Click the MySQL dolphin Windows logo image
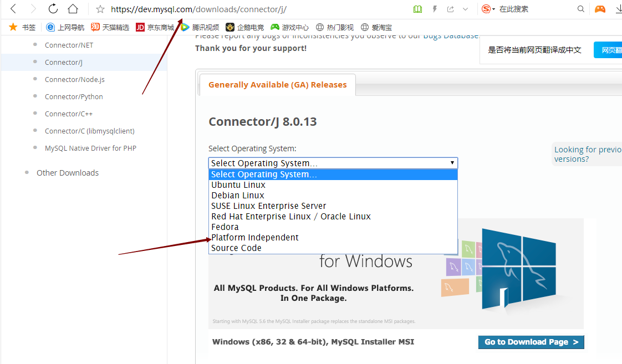The width and height of the screenshot is (622, 364). pos(519,269)
